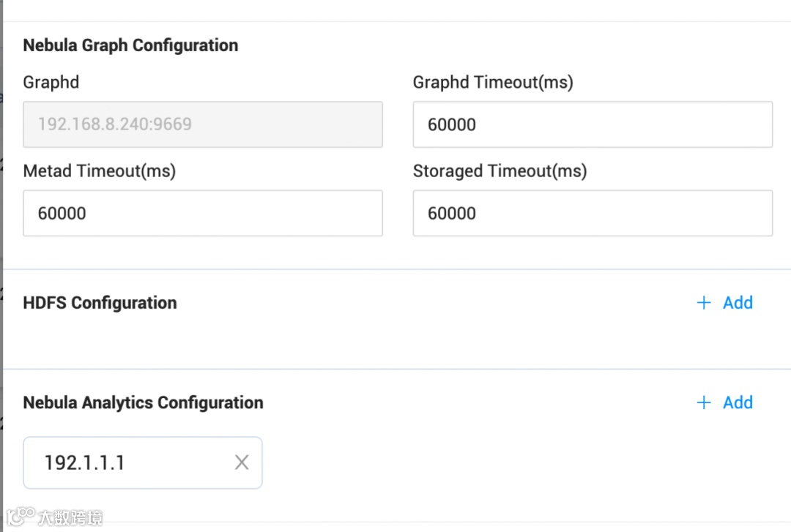Click the Add link for Nebula Analytics Configuration

pyautogui.click(x=738, y=402)
